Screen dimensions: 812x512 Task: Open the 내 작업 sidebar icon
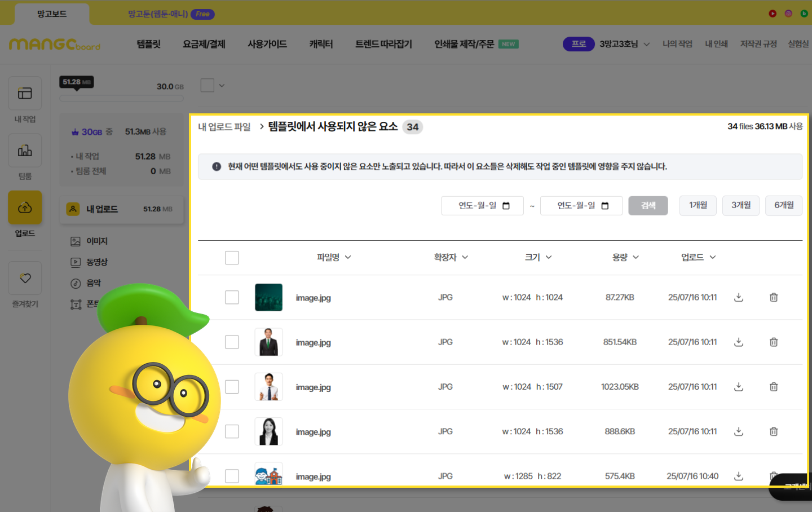(x=25, y=94)
